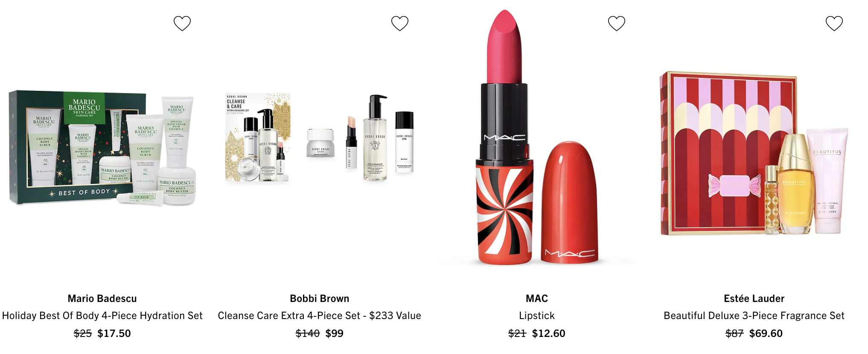Open Cleanse Care Extra 4-Piece Set link
This screenshot has height=354, width=868.
[320, 316]
